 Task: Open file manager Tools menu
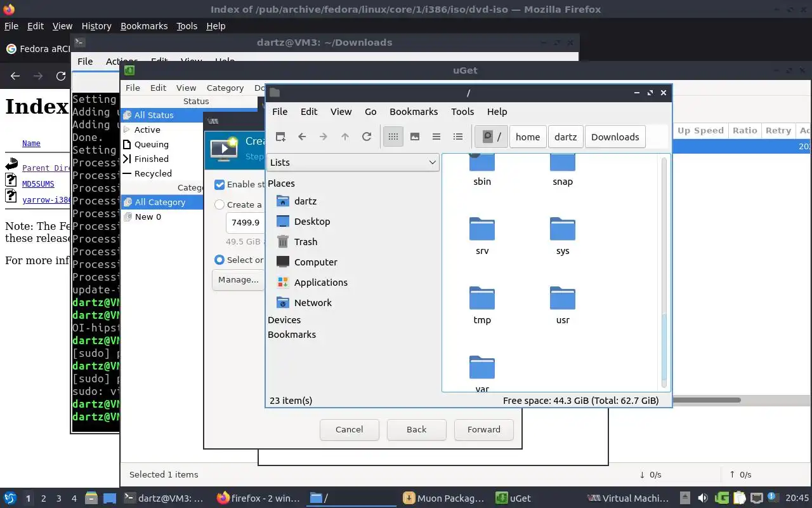[x=462, y=112]
